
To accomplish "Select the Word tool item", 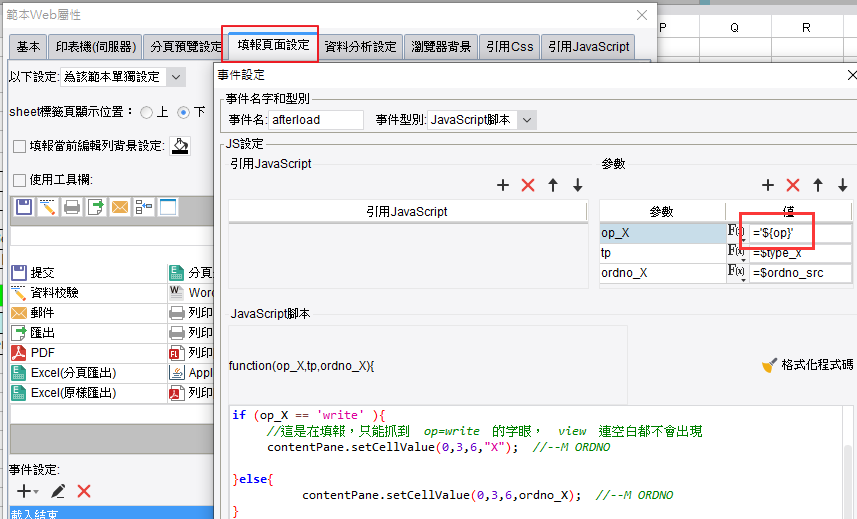I will [191, 293].
